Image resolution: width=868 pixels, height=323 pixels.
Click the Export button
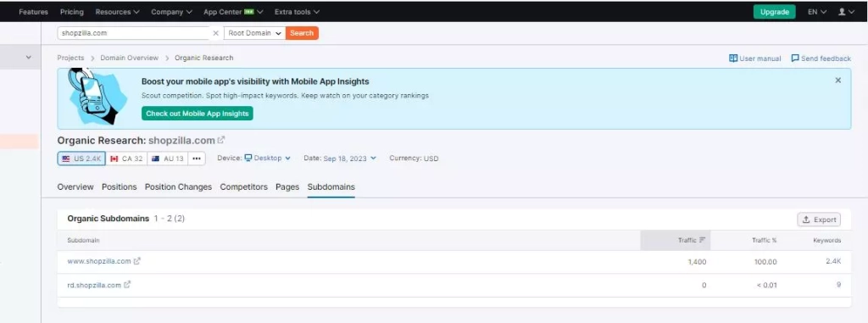(x=819, y=220)
